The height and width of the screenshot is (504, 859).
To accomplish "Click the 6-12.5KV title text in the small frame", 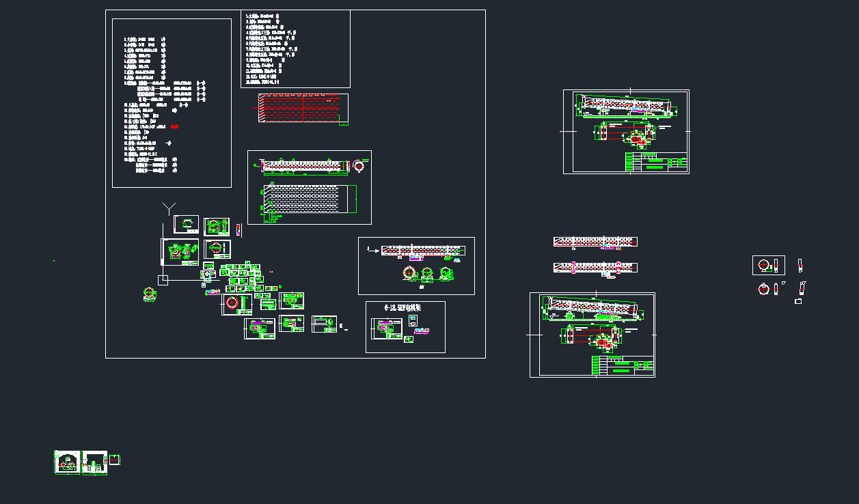I will tap(403, 308).
